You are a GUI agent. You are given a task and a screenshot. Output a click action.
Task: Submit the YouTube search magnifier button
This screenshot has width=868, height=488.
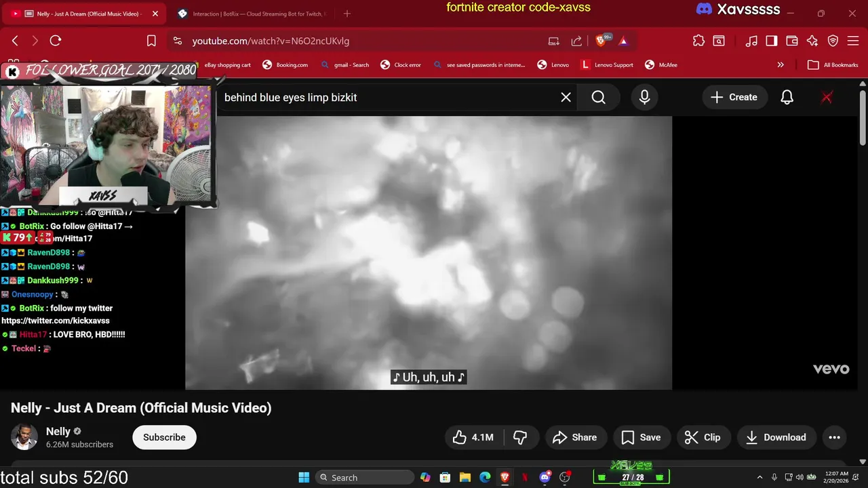point(598,97)
